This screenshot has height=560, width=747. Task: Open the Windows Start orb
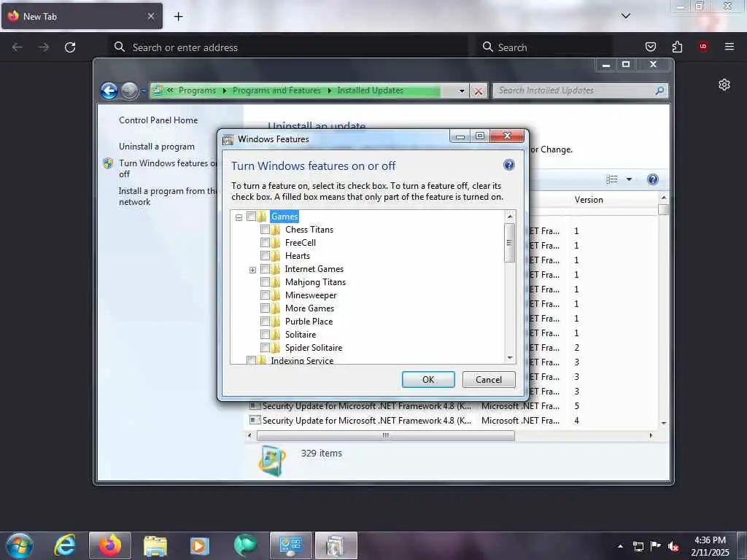coord(20,545)
